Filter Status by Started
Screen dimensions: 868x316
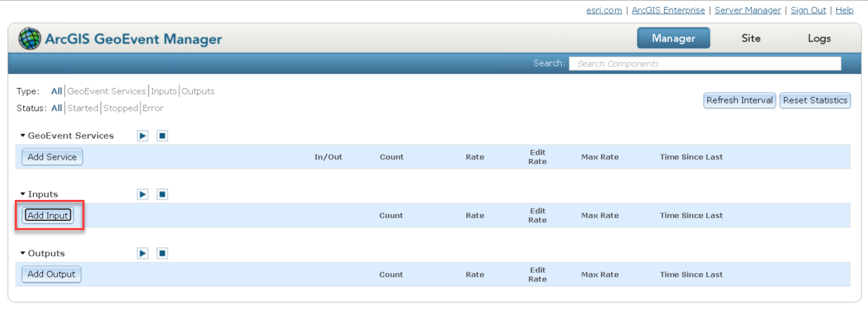click(82, 108)
